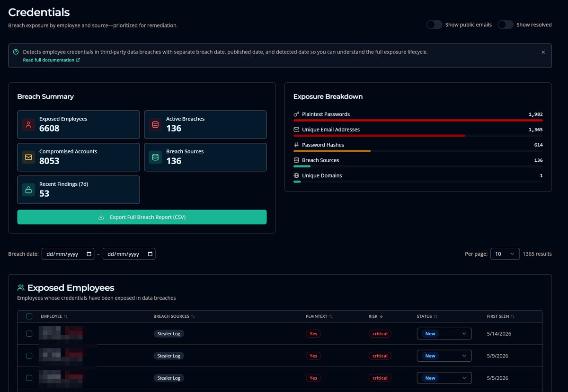568x392 pixels.
Task: Click the Yes plaintext badge in 5/5/2026 row
Action: click(x=313, y=378)
